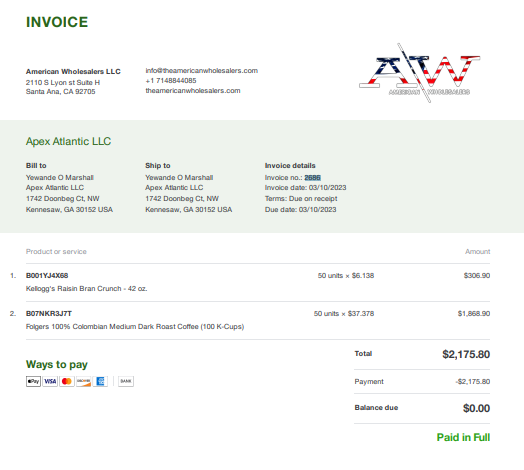Image resolution: width=524 pixels, height=470 pixels.
Task: Click Yewande O Marshall under Ship to
Action: (179, 178)
